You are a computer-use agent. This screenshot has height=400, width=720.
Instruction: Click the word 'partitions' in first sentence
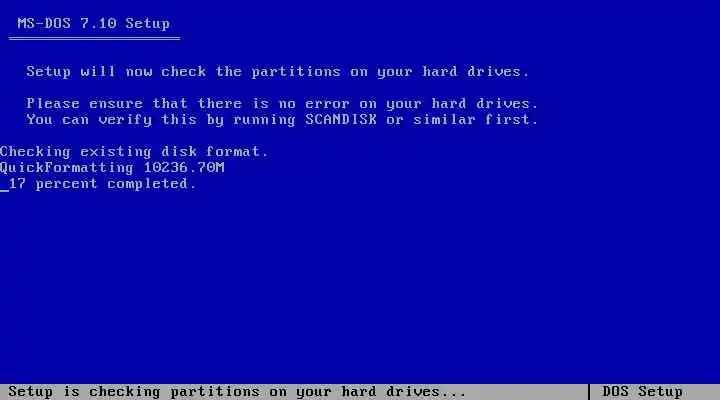click(296, 72)
